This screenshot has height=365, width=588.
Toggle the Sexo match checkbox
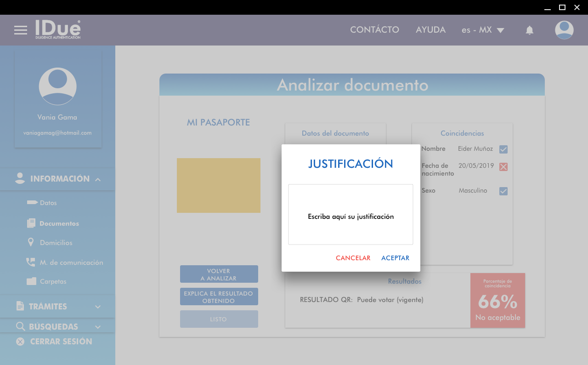pyautogui.click(x=503, y=191)
